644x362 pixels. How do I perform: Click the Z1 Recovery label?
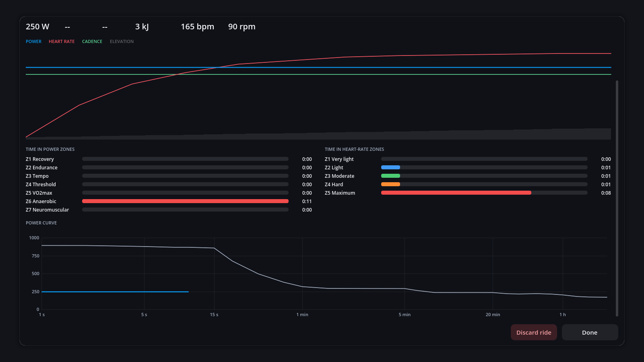coord(40,159)
